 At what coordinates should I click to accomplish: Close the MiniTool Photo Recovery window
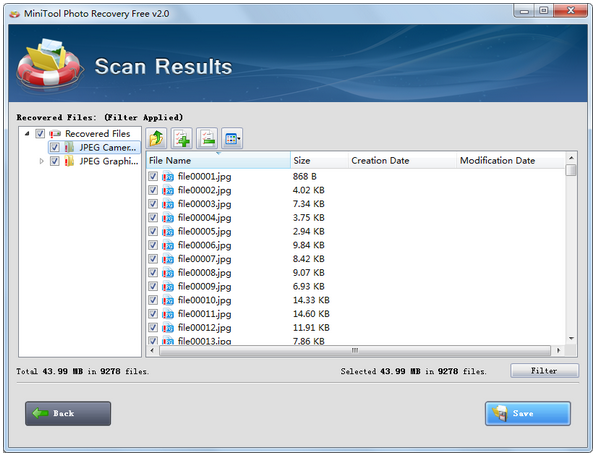point(571,11)
